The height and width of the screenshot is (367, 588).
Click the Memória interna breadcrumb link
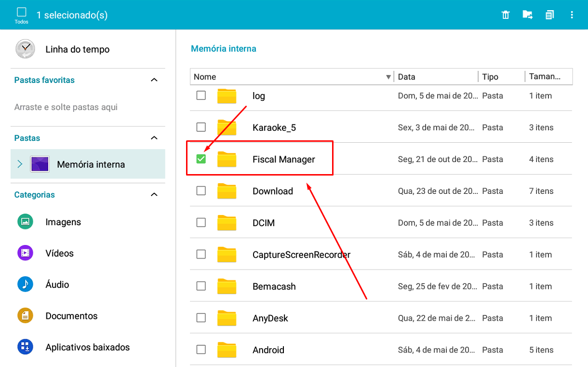pyautogui.click(x=224, y=49)
